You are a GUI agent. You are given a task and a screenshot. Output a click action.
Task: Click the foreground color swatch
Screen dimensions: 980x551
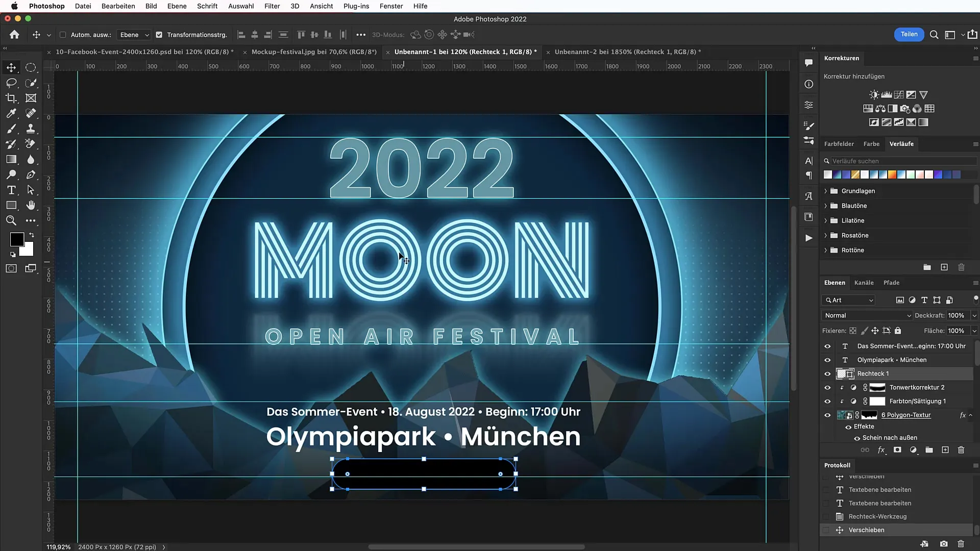[x=17, y=240]
